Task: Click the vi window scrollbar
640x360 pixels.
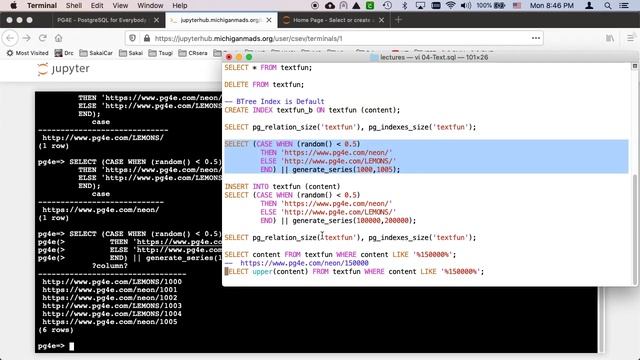Action: (634, 229)
